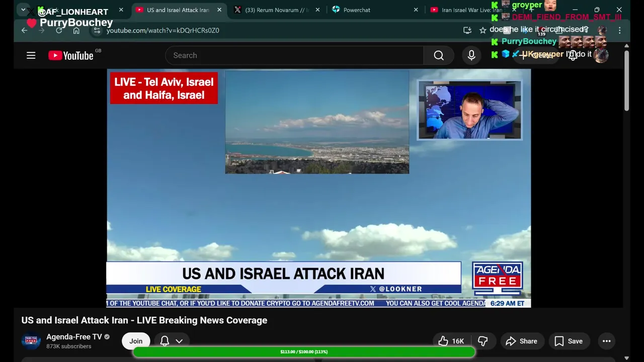Go back to the previous page
The height and width of the screenshot is (362, 644).
[x=24, y=30]
